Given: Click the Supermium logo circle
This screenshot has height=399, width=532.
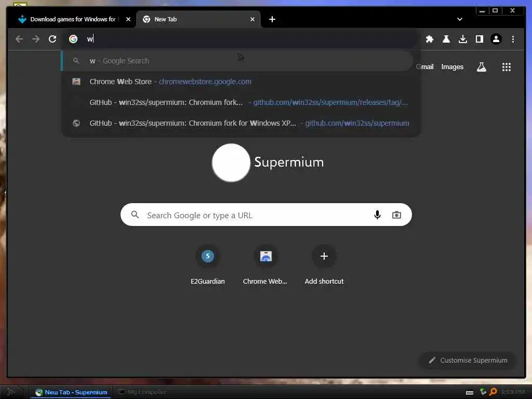Looking at the screenshot, I should (231, 163).
